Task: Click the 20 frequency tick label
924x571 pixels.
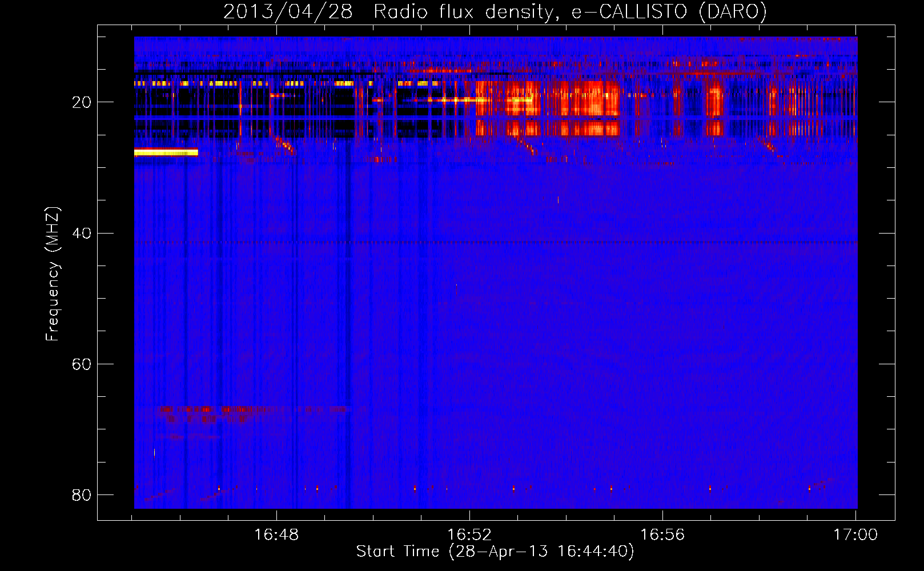Action: [82, 102]
